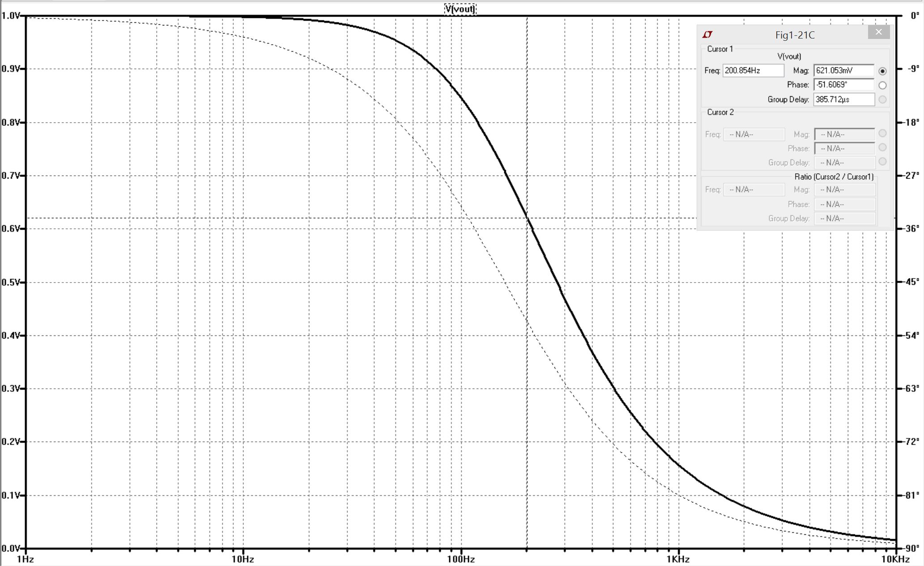The image size is (924, 566).
Task: Click Cursor 1 Group Delay radio button
Action: pyautogui.click(x=882, y=99)
